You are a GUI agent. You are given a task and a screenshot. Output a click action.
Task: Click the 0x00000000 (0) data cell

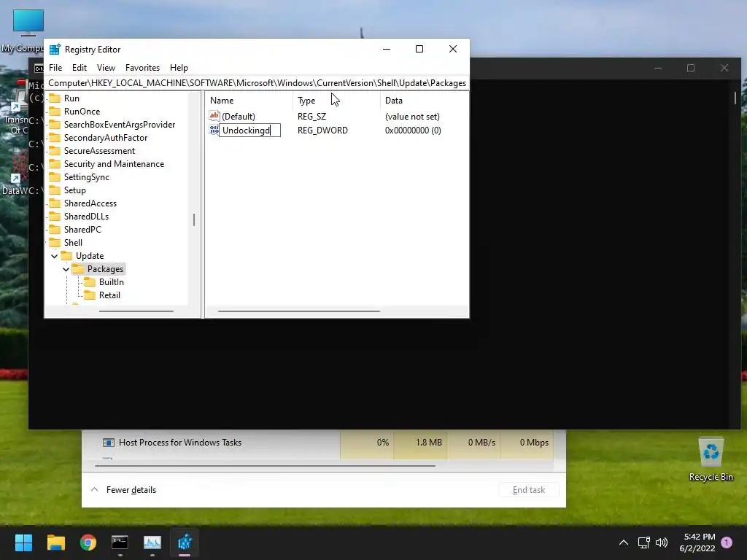click(x=413, y=131)
